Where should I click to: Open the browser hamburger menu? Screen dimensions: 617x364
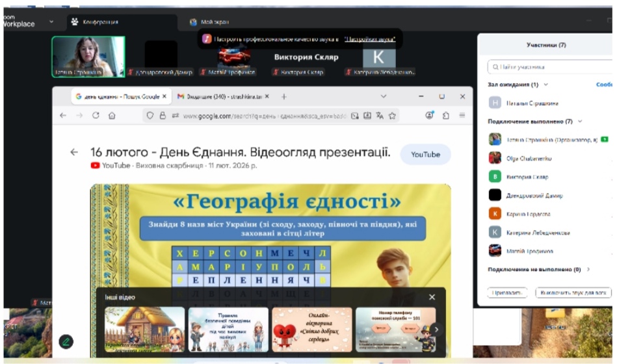pyautogui.click(x=462, y=116)
